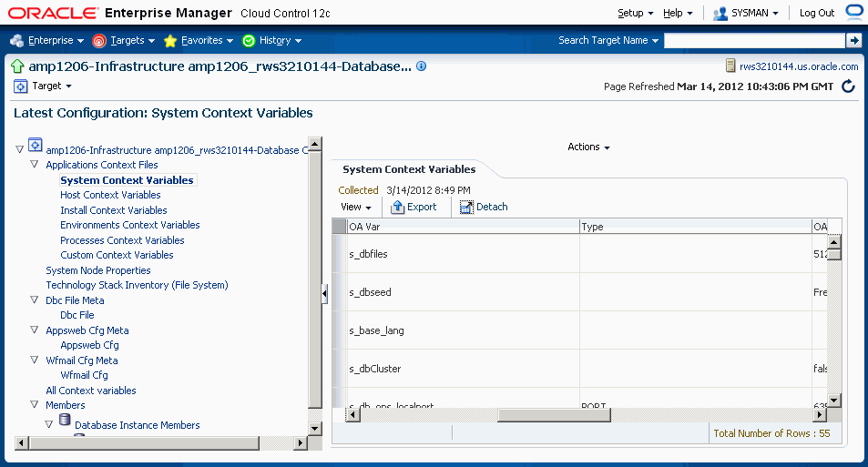Click inside the Search Target Name field
Screen dimensions: 868x467
pos(754,40)
